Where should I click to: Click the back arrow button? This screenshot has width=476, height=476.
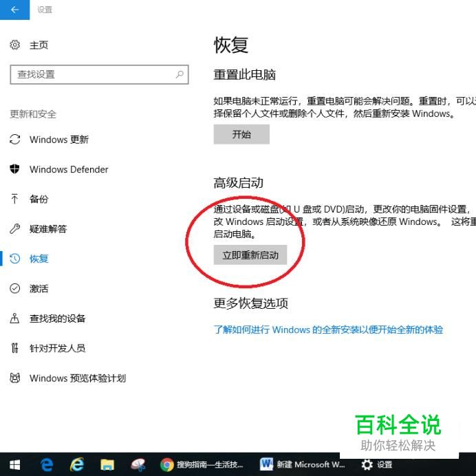[14, 10]
